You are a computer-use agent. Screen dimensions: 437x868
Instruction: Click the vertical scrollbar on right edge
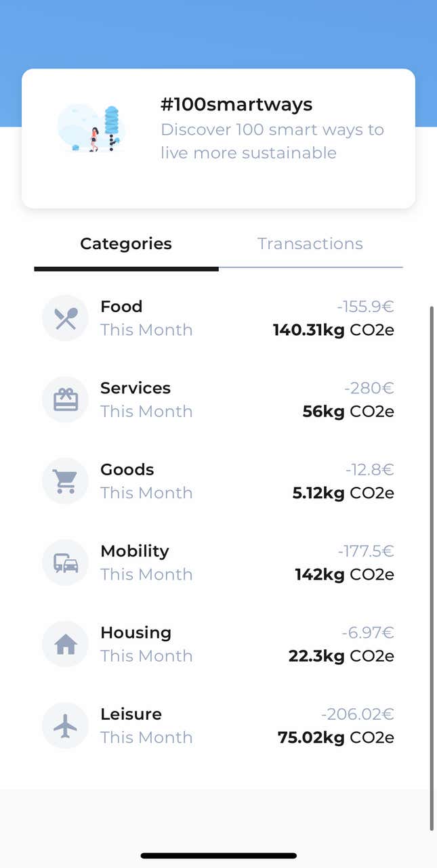point(432,568)
